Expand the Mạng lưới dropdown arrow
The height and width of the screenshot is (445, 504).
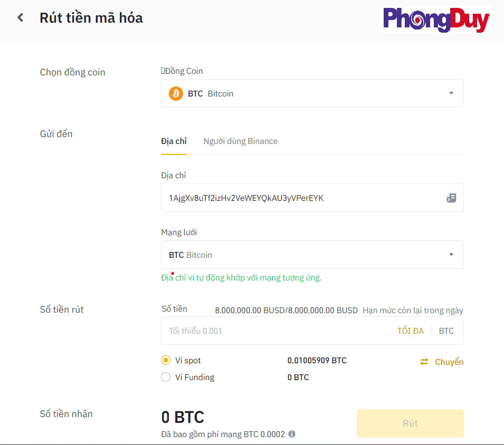pos(451,255)
